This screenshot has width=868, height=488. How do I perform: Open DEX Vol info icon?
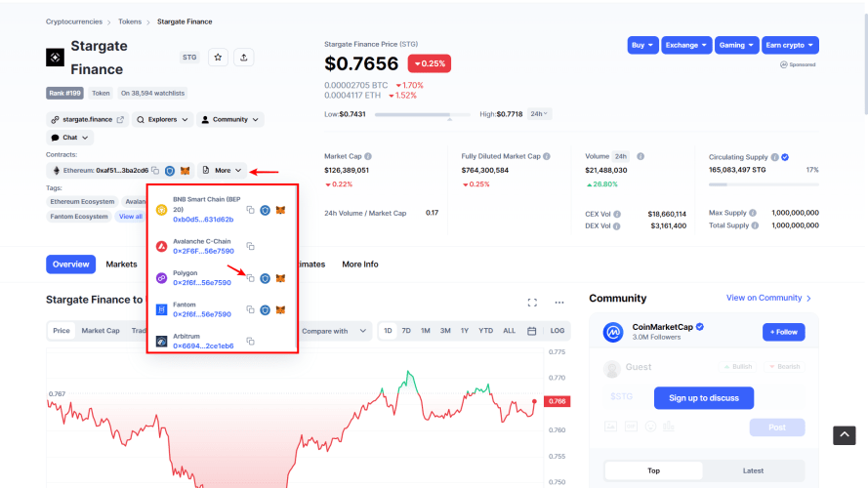(616, 225)
